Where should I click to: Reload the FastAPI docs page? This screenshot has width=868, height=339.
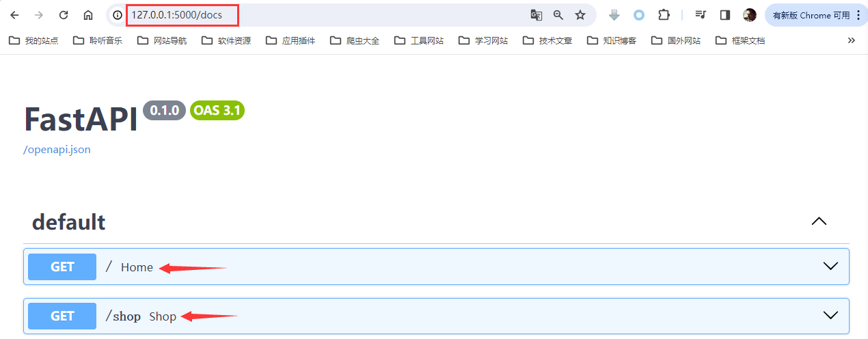(64, 15)
